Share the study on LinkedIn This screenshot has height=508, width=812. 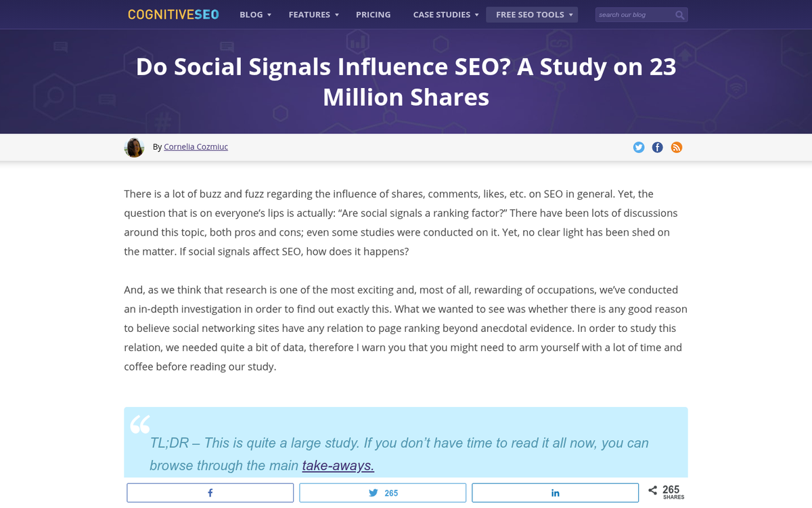(x=555, y=492)
